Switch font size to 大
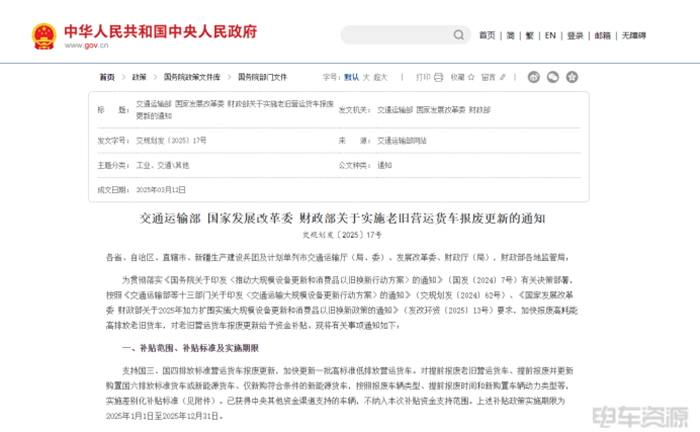700x432 pixels. click(x=366, y=77)
